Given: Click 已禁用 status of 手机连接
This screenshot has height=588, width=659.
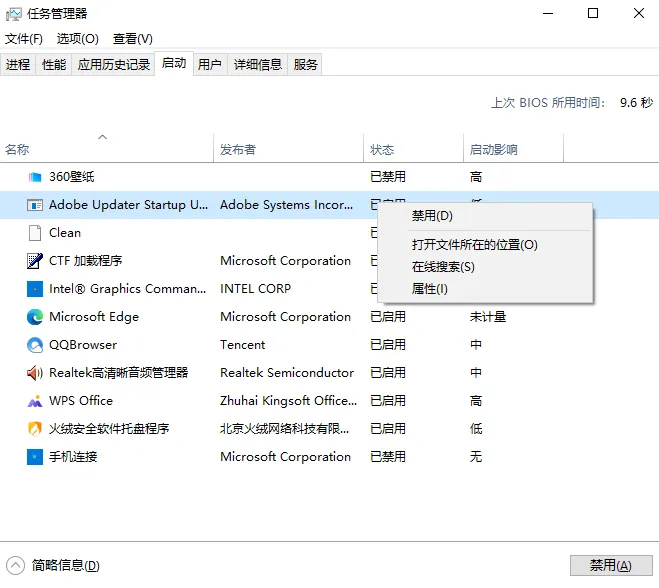Looking at the screenshot, I should click(x=387, y=457).
